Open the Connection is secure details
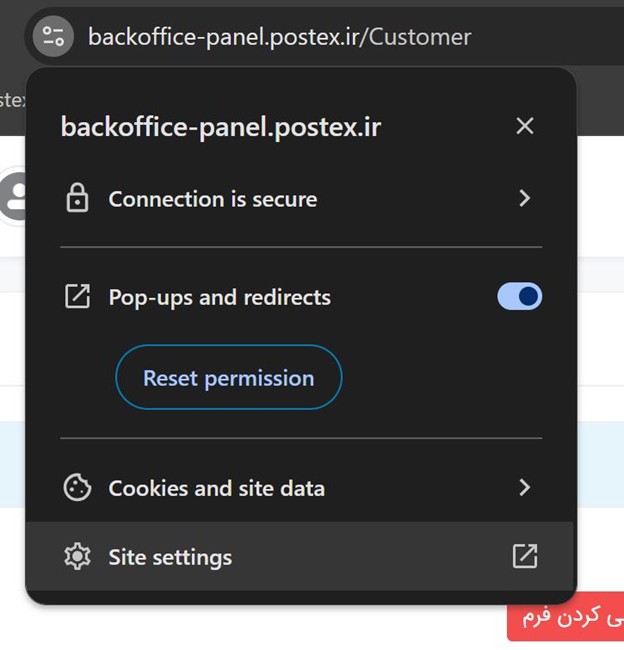This screenshot has width=624, height=650. click(301, 199)
